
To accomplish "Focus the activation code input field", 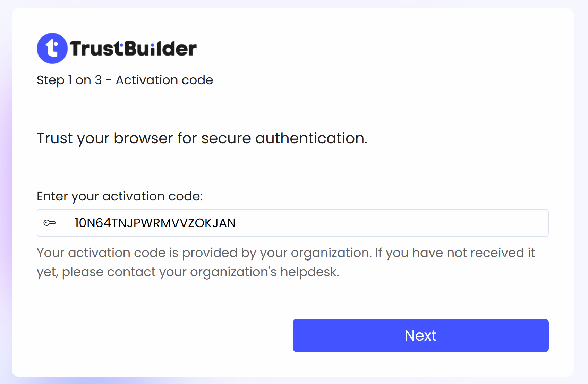I will [312, 223].
